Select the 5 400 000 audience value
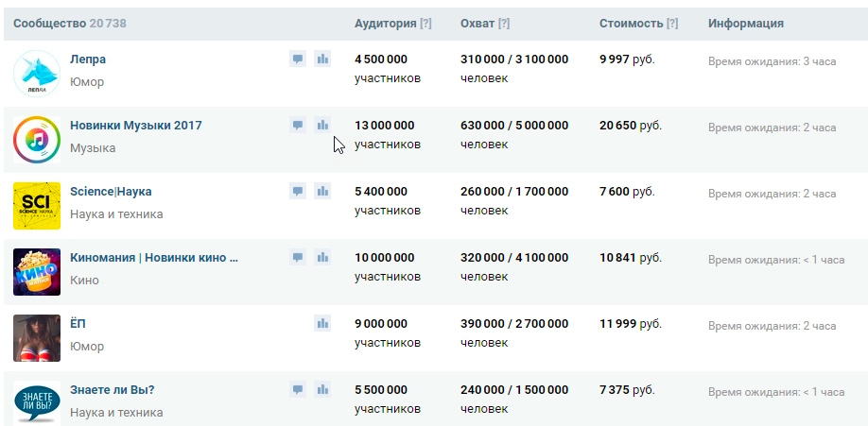The width and height of the screenshot is (868, 426). pyautogui.click(x=381, y=192)
